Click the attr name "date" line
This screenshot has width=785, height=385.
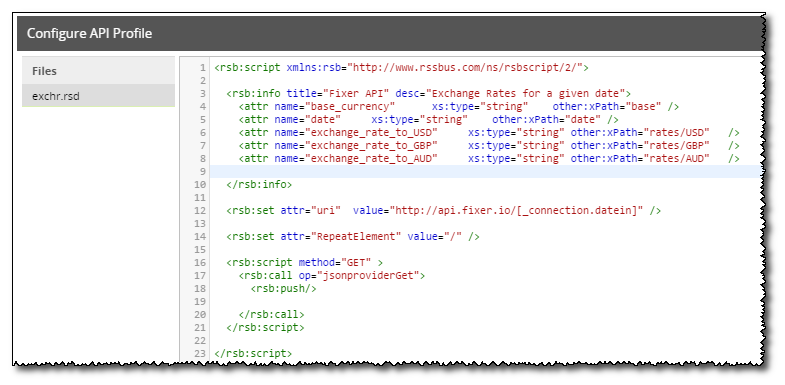pos(429,119)
